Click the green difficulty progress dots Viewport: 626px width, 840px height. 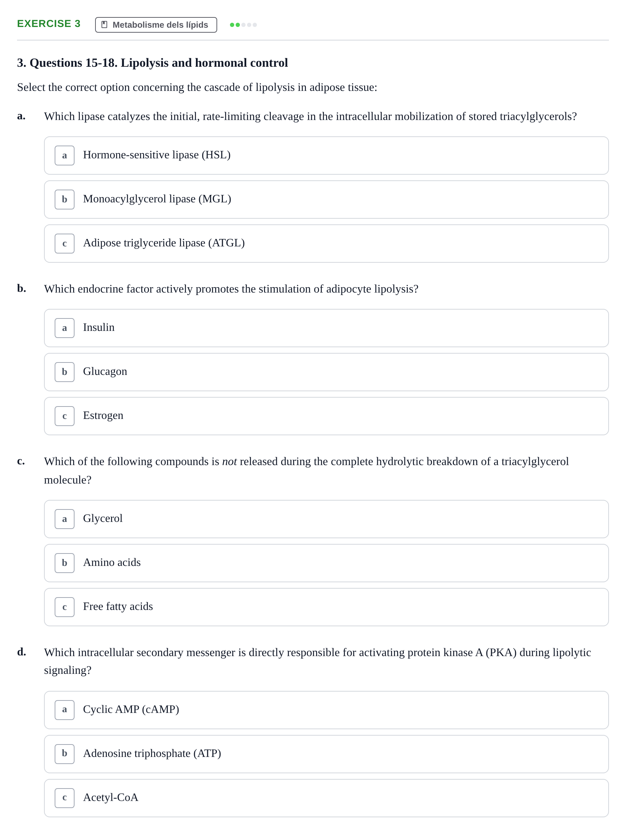243,24
